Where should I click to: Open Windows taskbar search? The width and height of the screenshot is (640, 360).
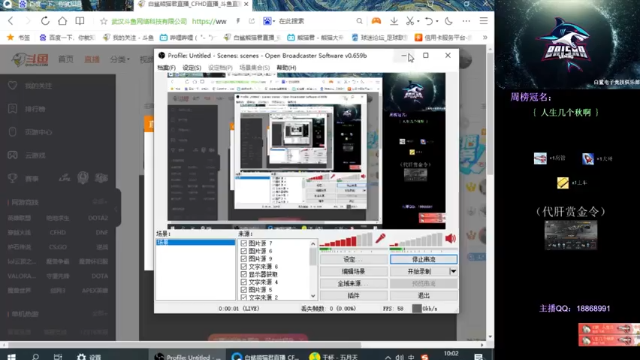point(35,357)
